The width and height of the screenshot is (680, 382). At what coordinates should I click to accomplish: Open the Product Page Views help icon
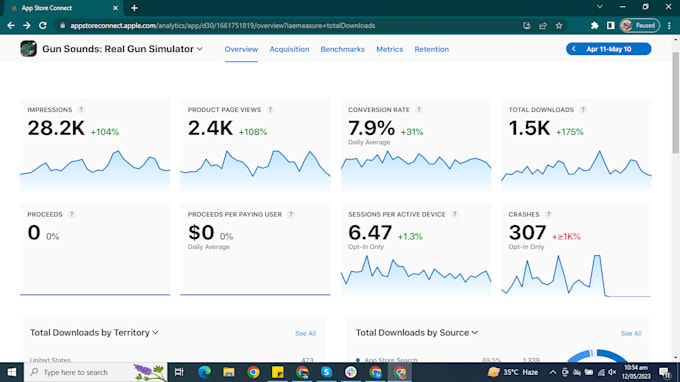point(270,110)
